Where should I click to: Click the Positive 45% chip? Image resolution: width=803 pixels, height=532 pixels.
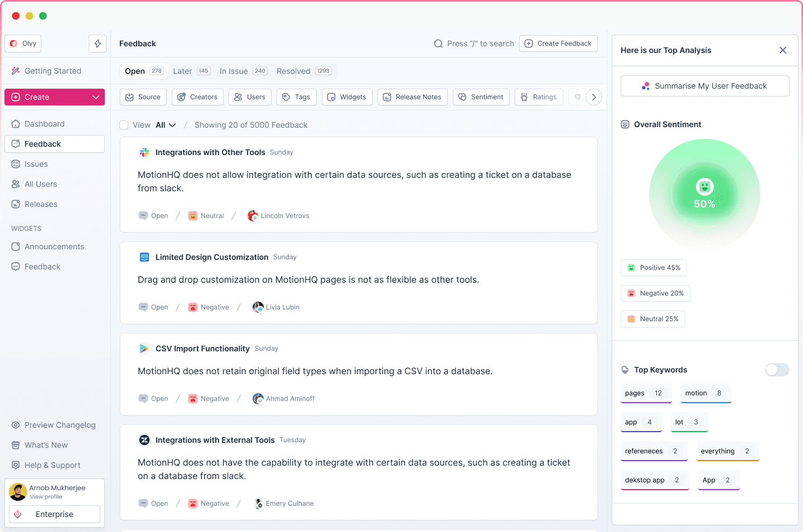(654, 268)
